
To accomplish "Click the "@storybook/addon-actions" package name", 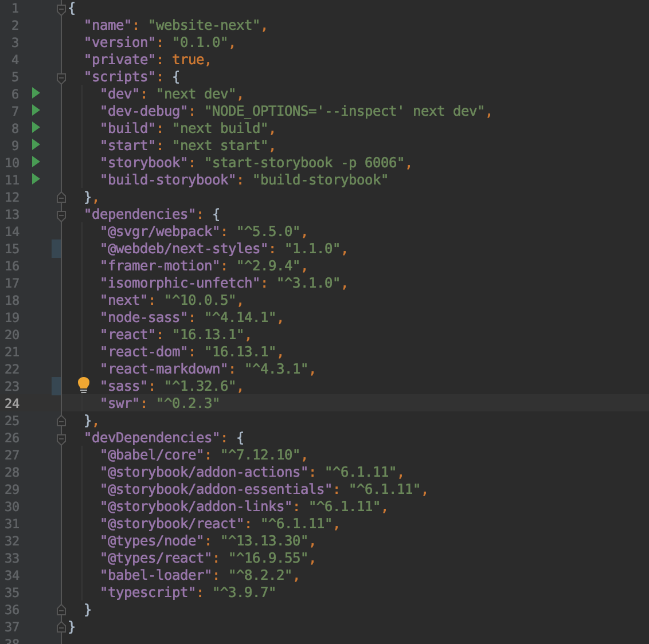I will [x=205, y=472].
